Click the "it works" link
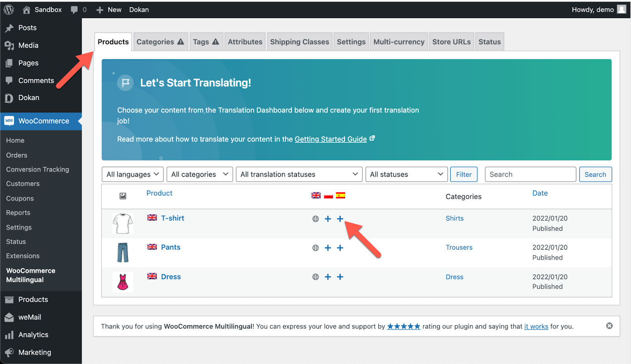This screenshot has height=364, width=631. [x=536, y=327]
